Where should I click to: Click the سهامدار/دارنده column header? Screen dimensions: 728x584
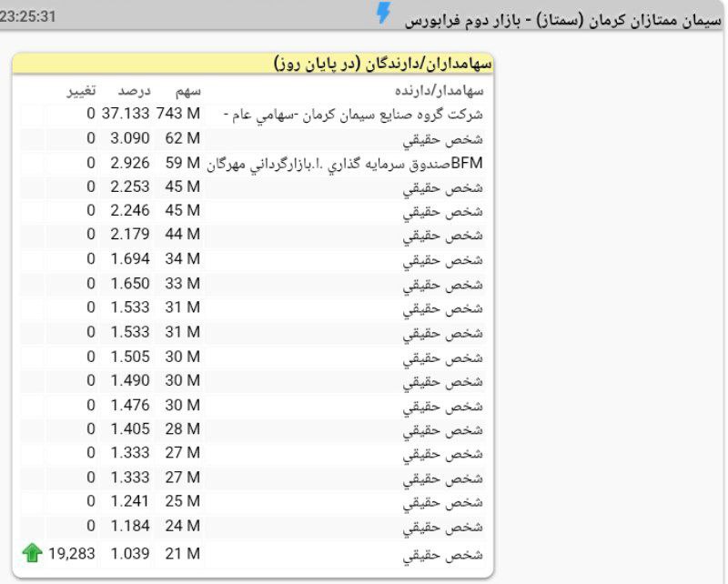tap(440, 90)
